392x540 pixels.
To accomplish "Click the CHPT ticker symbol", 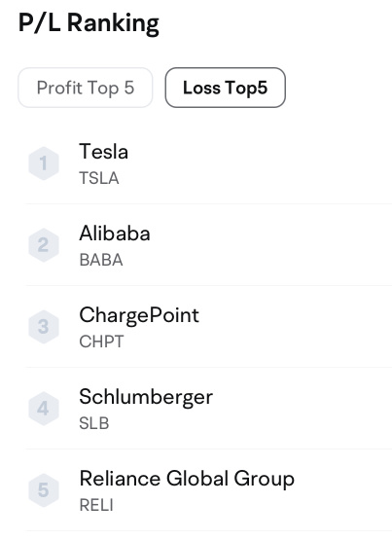I will click(101, 342).
